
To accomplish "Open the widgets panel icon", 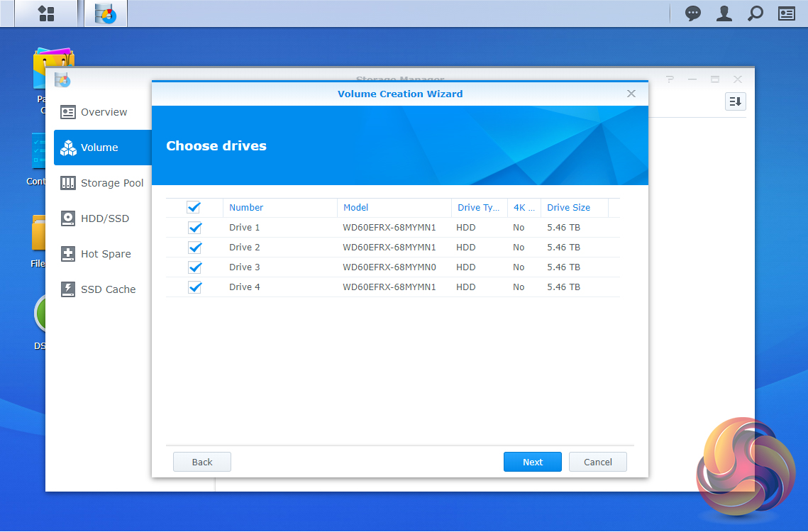I will pos(786,13).
